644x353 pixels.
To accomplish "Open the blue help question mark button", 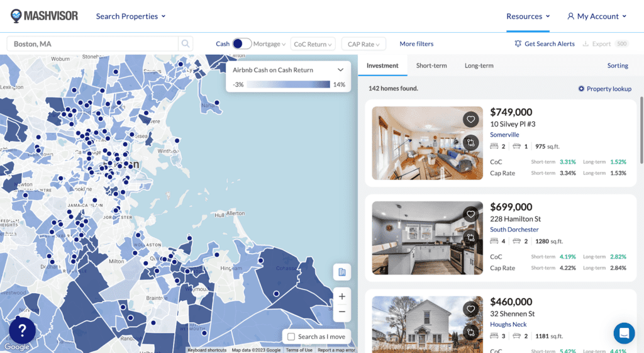I will click(22, 330).
